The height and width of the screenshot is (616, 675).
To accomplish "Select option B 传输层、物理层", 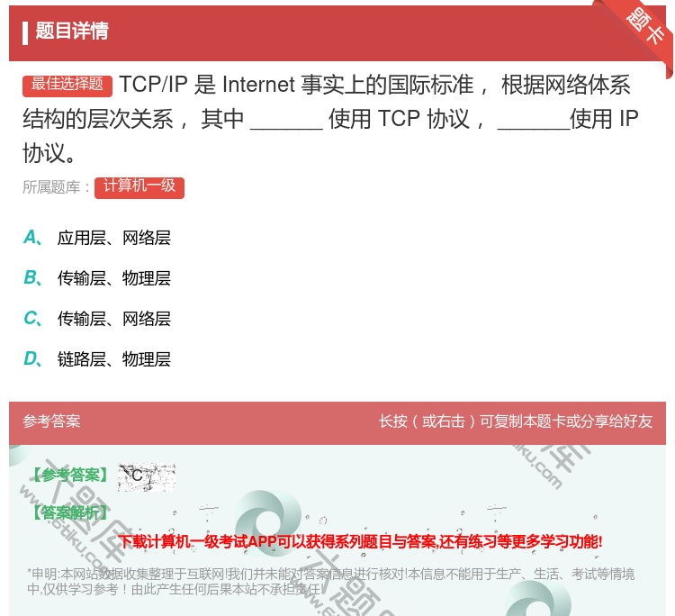I will [x=97, y=278].
